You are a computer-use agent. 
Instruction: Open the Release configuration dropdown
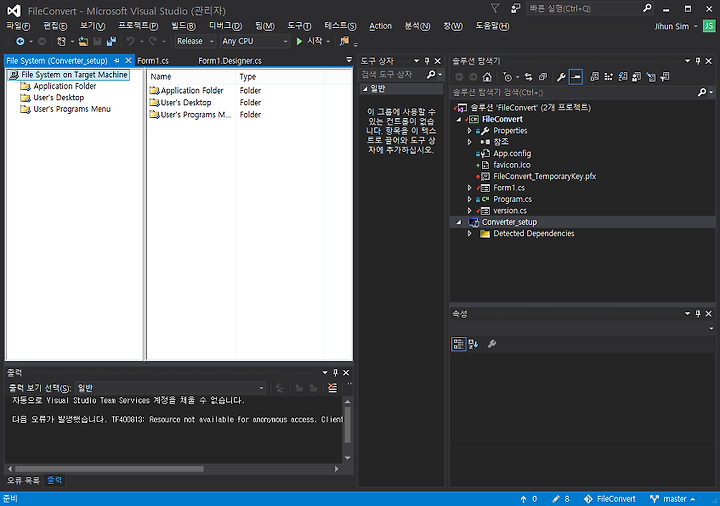195,41
